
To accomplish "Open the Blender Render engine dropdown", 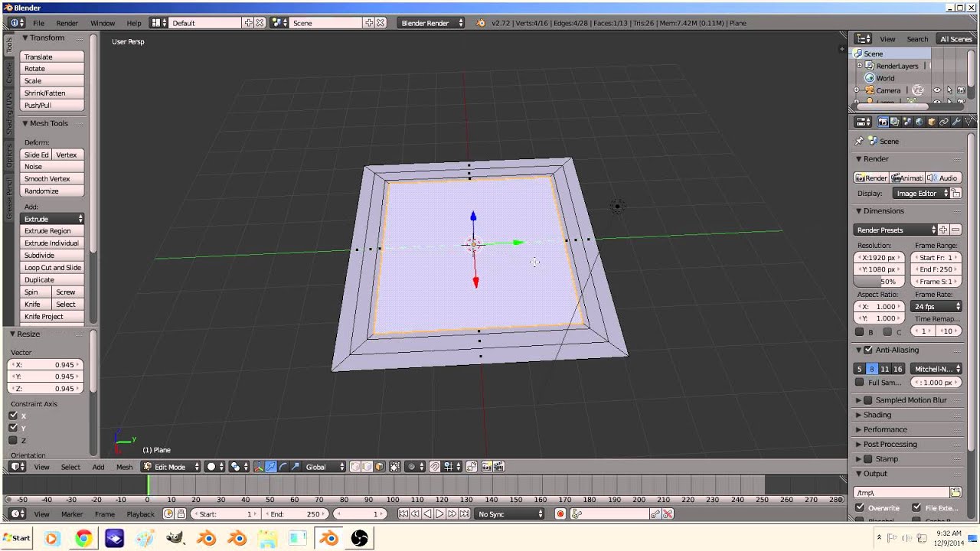I will click(x=432, y=23).
